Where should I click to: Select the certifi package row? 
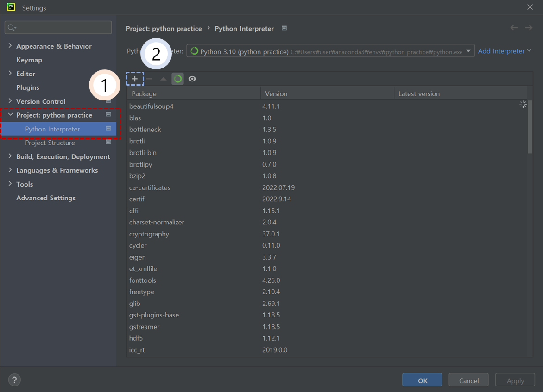[327, 199]
